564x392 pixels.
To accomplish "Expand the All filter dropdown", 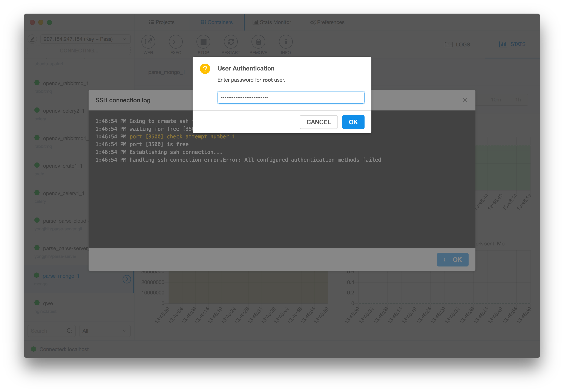I will tap(105, 331).
